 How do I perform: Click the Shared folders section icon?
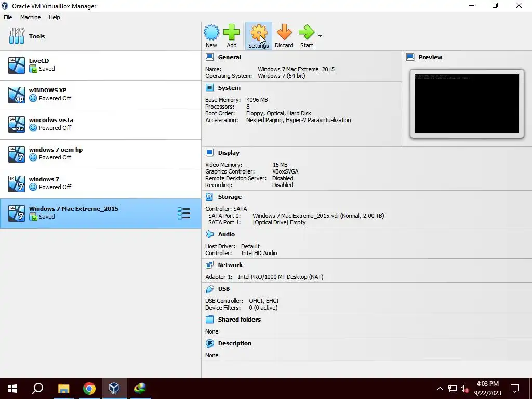210,320
